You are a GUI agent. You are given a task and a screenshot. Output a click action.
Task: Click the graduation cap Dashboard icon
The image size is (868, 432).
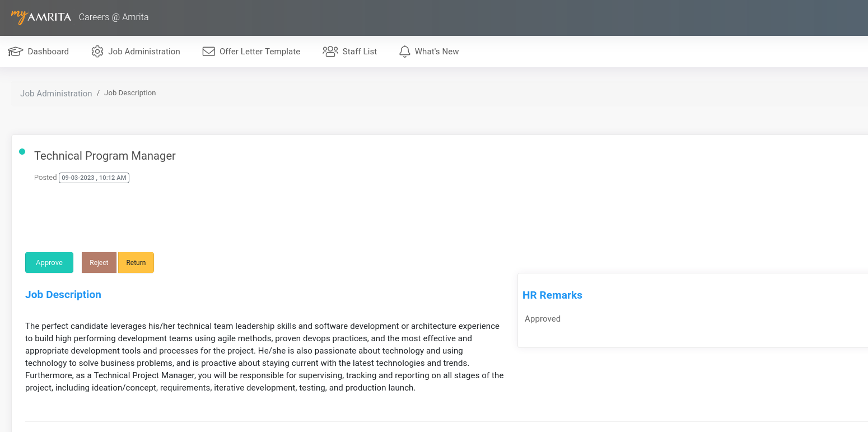(15, 52)
